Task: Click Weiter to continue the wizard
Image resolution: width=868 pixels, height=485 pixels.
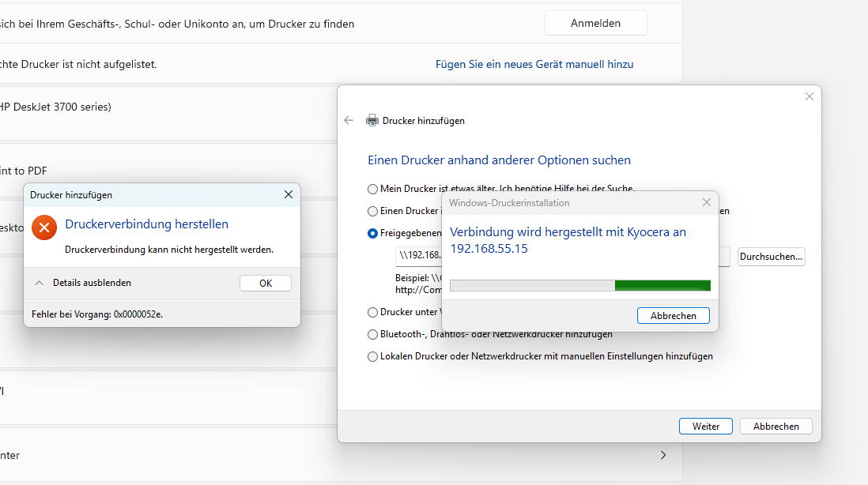Action: click(705, 426)
